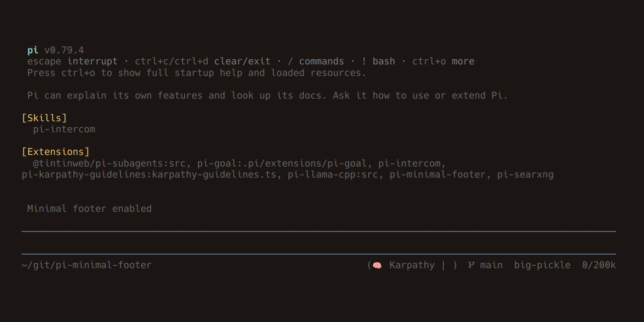Viewport: 644px width, 322px height.
Task: Click the / commands hint
Action: [x=316, y=61]
